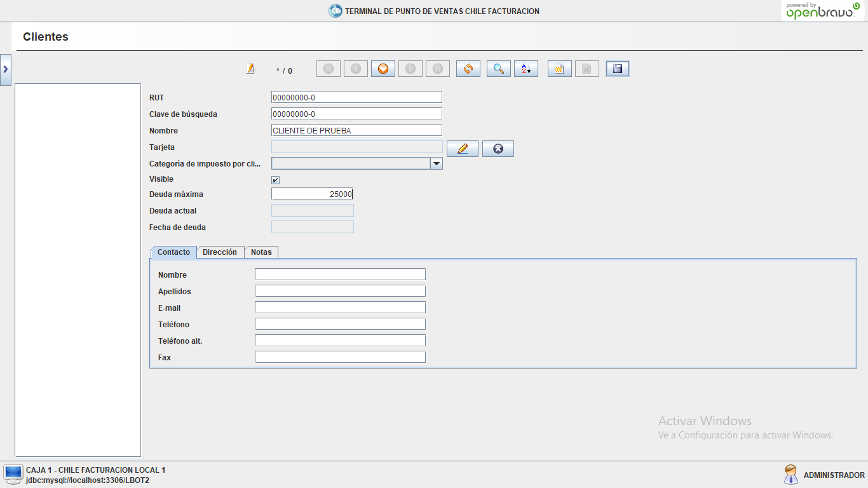Open the search magnifier tool
Screen dimensions: 868x488
499,69
